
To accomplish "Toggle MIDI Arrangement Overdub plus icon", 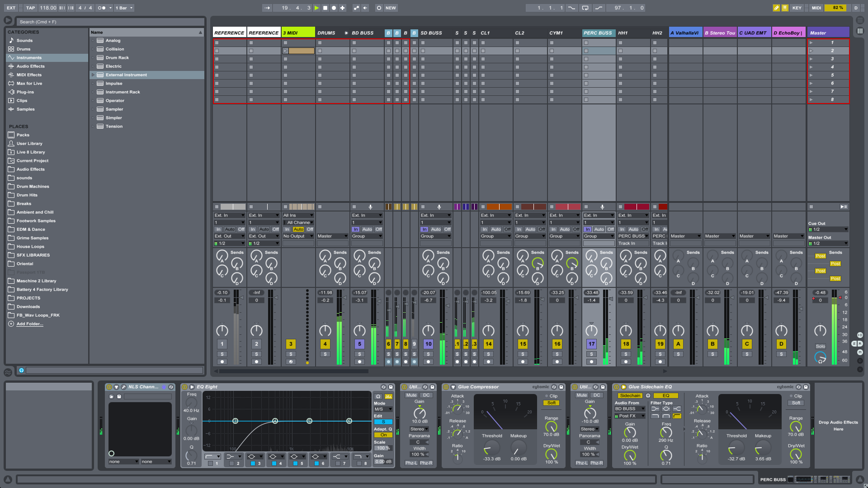I will [342, 8].
